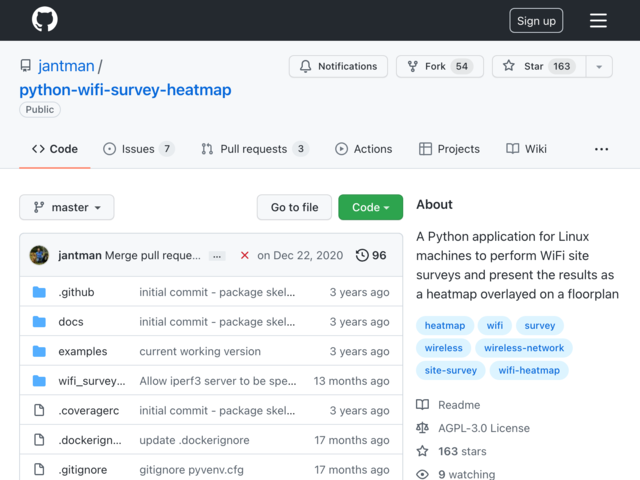640x480 pixels.
Task: Click the Readme book icon
Action: 422,404
